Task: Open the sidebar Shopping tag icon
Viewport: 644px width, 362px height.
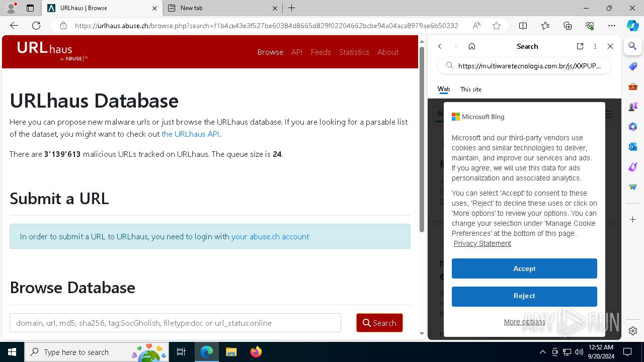Action: (x=633, y=66)
